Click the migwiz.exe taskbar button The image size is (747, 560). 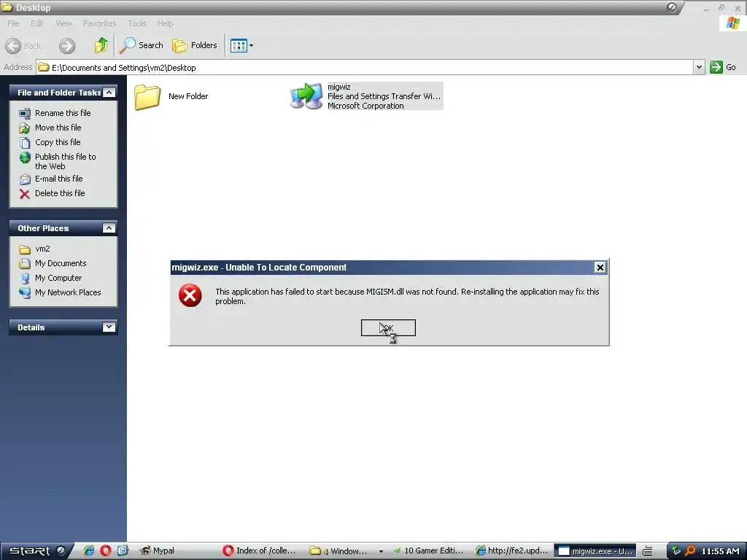(x=595, y=551)
